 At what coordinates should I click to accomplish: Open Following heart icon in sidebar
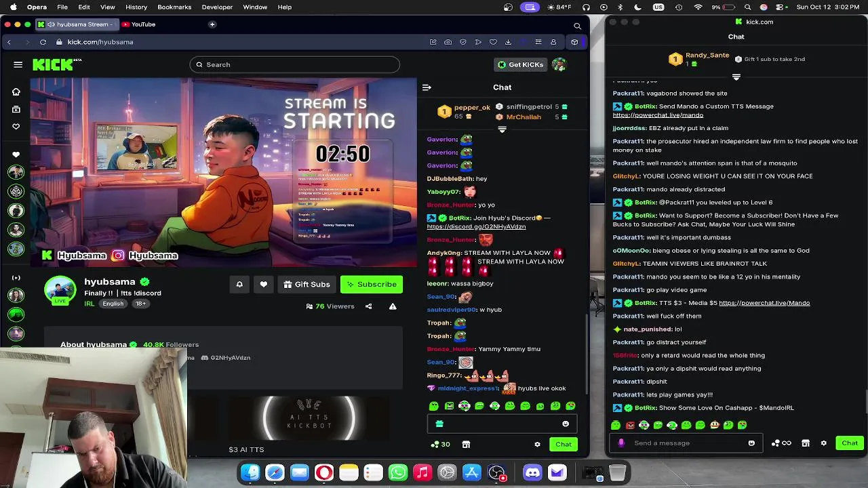coord(16,126)
